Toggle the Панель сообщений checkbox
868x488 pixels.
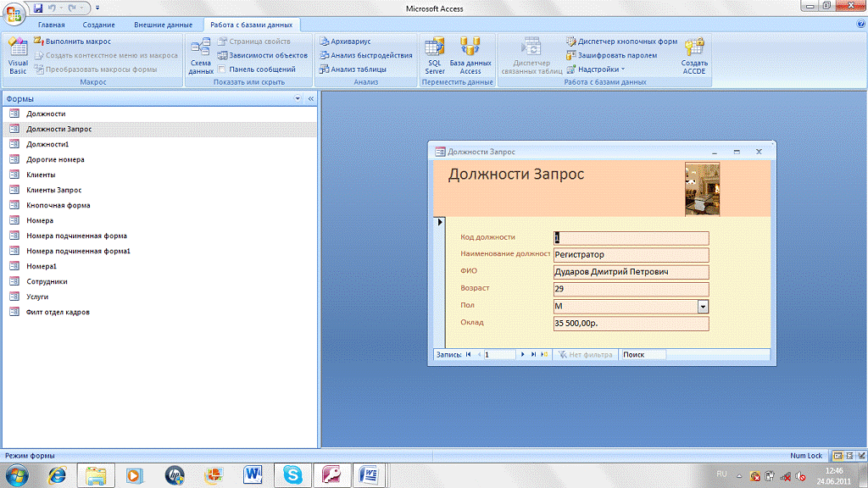point(222,69)
